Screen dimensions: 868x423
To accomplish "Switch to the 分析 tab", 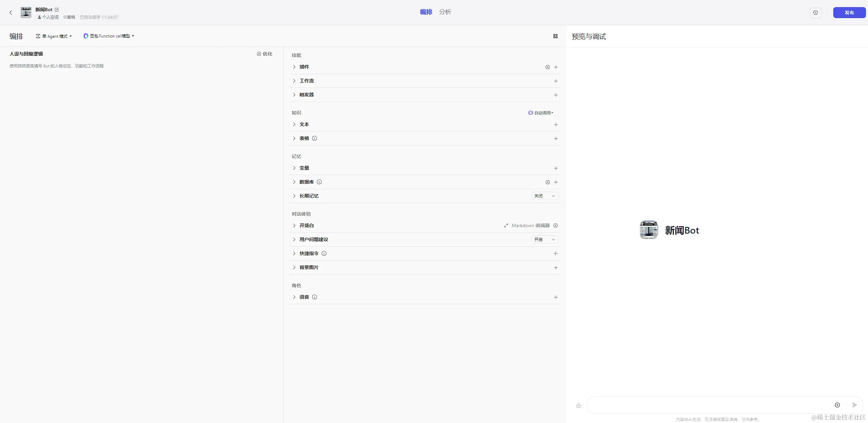I will tap(445, 12).
